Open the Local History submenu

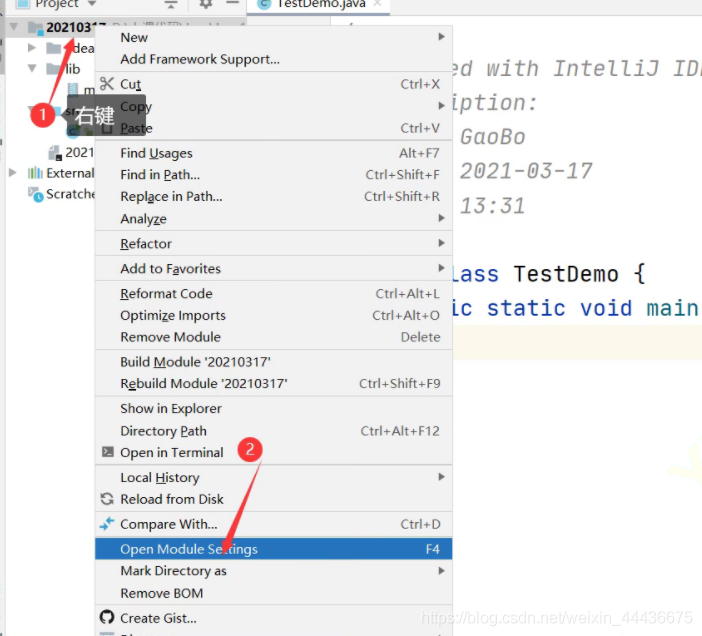tap(274, 478)
